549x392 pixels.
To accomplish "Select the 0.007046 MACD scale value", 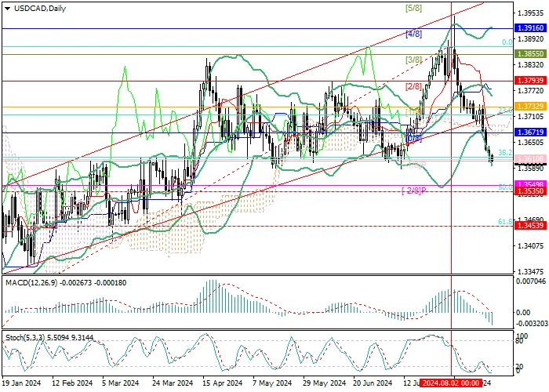I will click(532, 281).
